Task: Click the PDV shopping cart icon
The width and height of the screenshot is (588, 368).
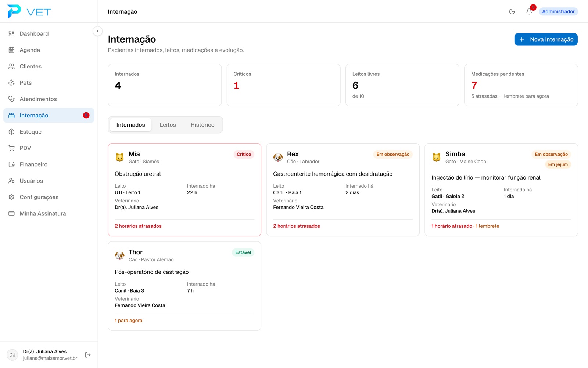Action: [11, 148]
